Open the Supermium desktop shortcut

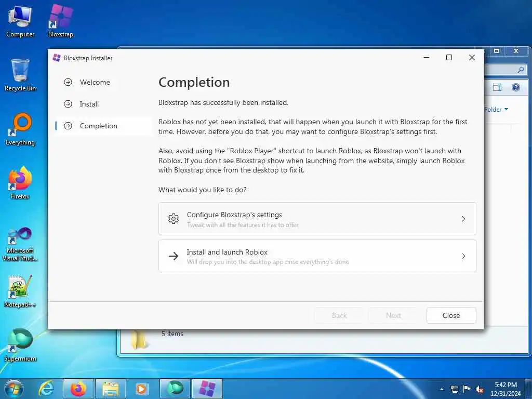click(20, 345)
